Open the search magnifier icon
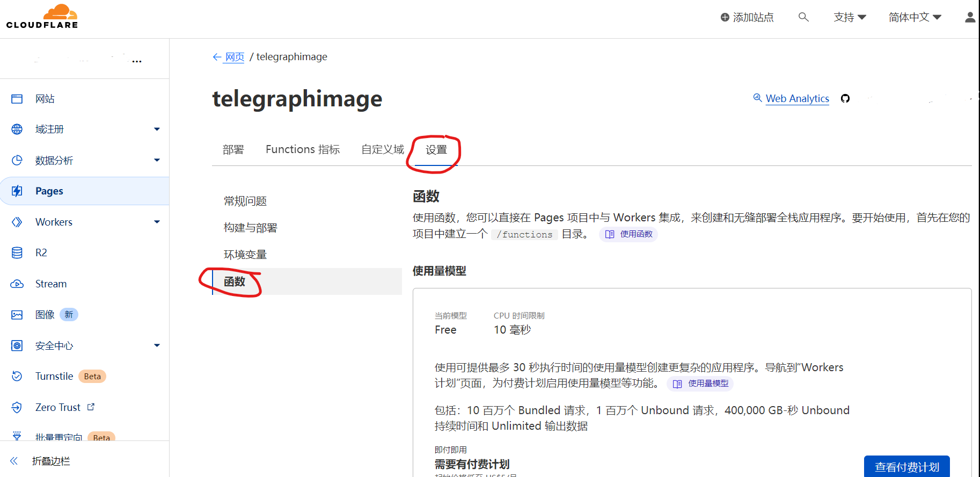Image resolution: width=980 pixels, height=477 pixels. pyautogui.click(x=803, y=17)
